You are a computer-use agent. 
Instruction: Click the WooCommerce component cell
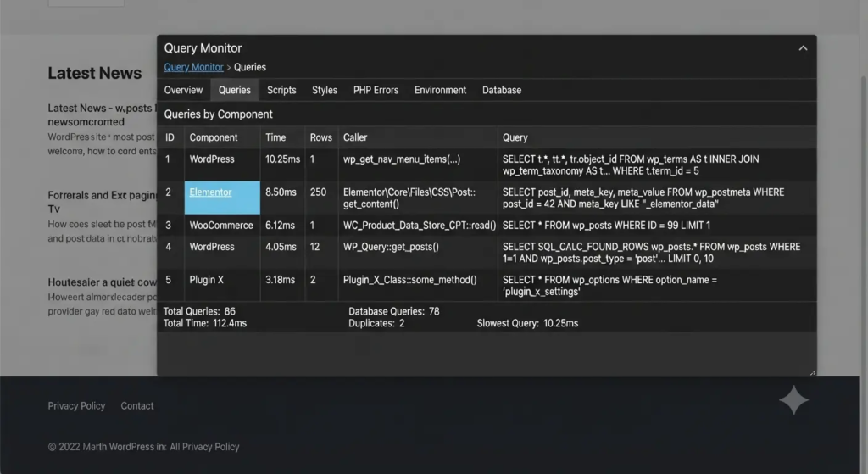pos(221,226)
